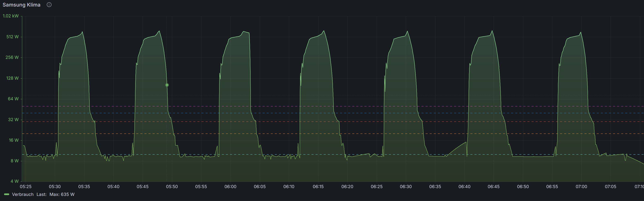
Task: Click the 05:30 time axis label
Action: [x=55, y=187]
